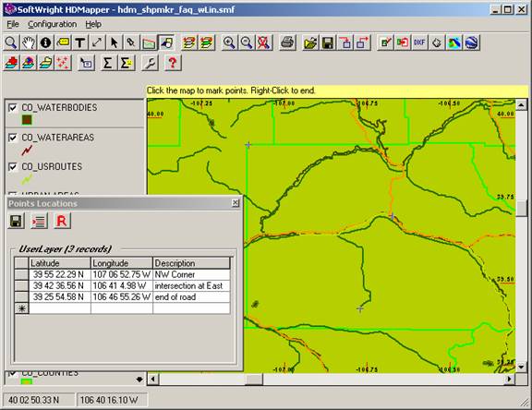Save map with main toolbar floppy icon
The height and width of the screenshot is (410, 532).
click(x=328, y=42)
